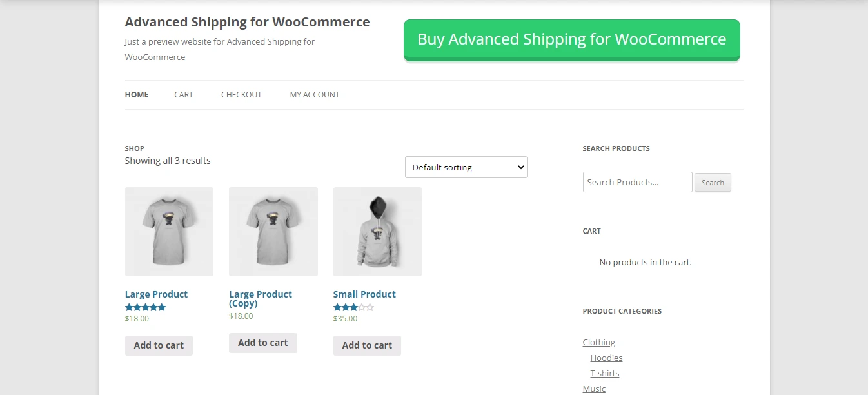Click the Small Product title link

(364, 294)
